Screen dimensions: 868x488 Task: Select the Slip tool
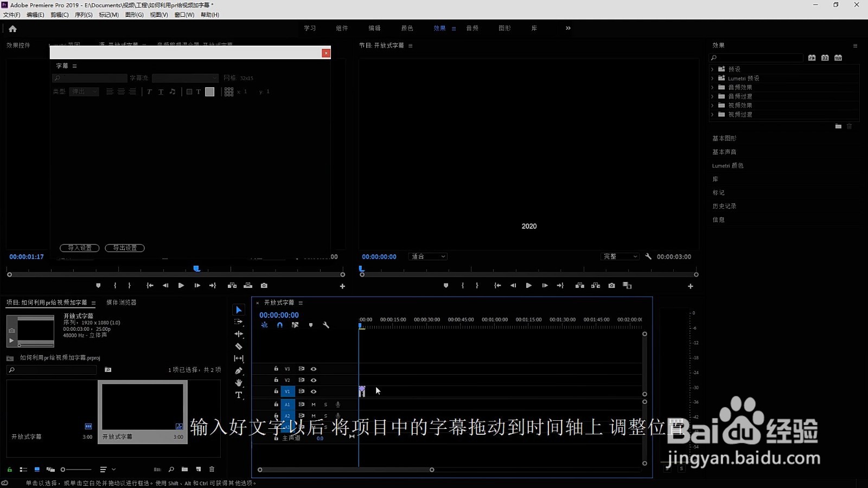pyautogui.click(x=239, y=358)
